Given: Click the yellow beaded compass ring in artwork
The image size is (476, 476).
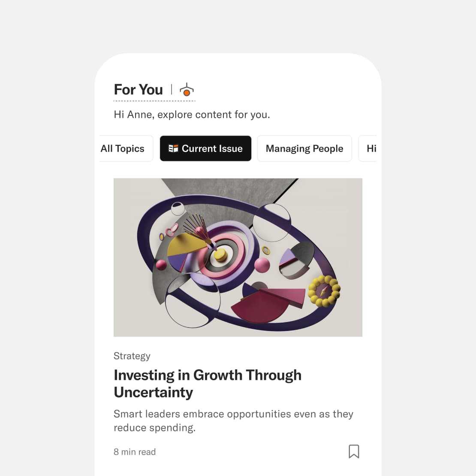Looking at the screenshot, I should coord(324,291).
